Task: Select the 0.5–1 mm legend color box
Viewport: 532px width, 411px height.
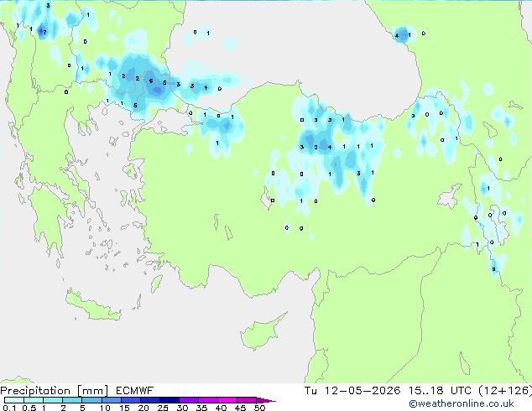Action: 34,400
